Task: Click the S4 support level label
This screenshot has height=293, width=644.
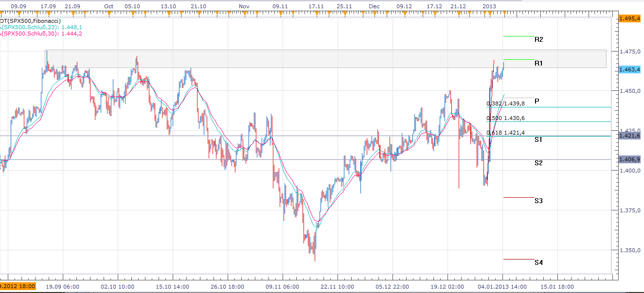Action: [538, 262]
